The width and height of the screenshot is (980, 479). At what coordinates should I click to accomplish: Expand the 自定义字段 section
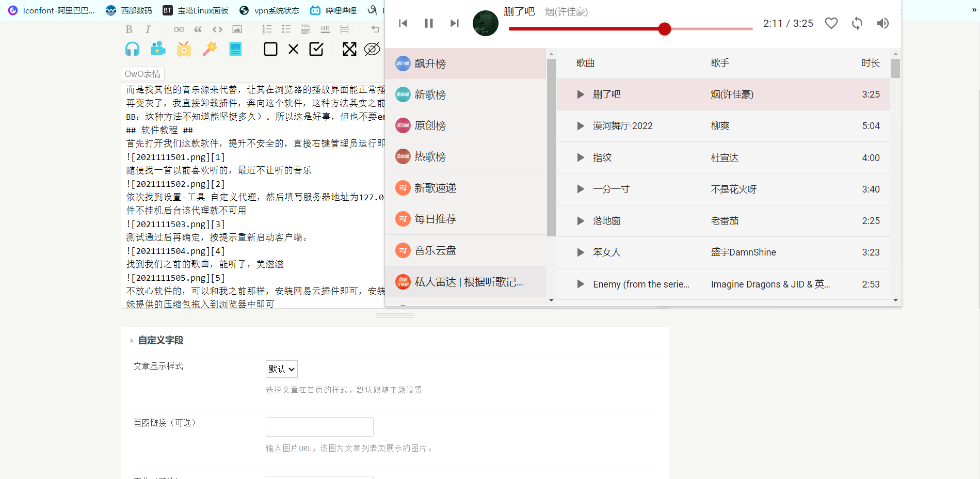click(160, 340)
